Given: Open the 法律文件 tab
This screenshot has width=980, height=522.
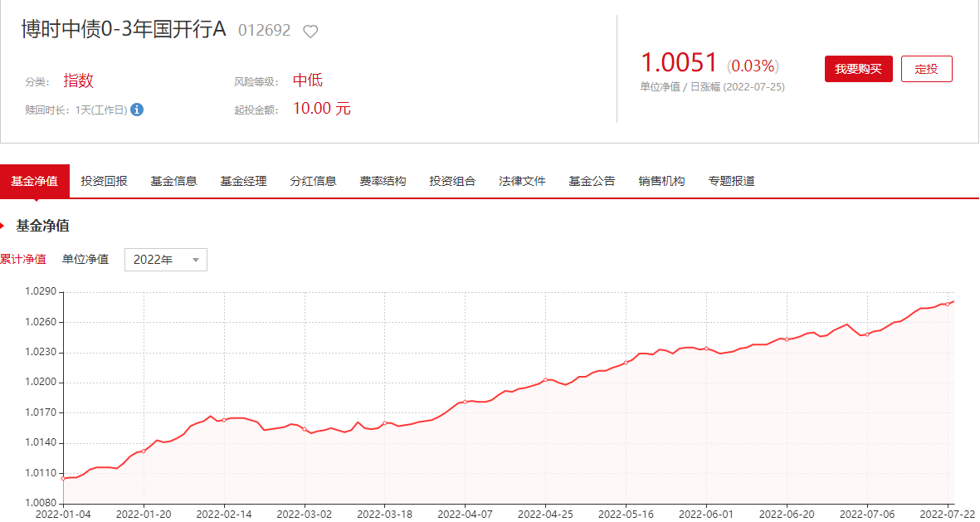Looking at the screenshot, I should [523, 181].
